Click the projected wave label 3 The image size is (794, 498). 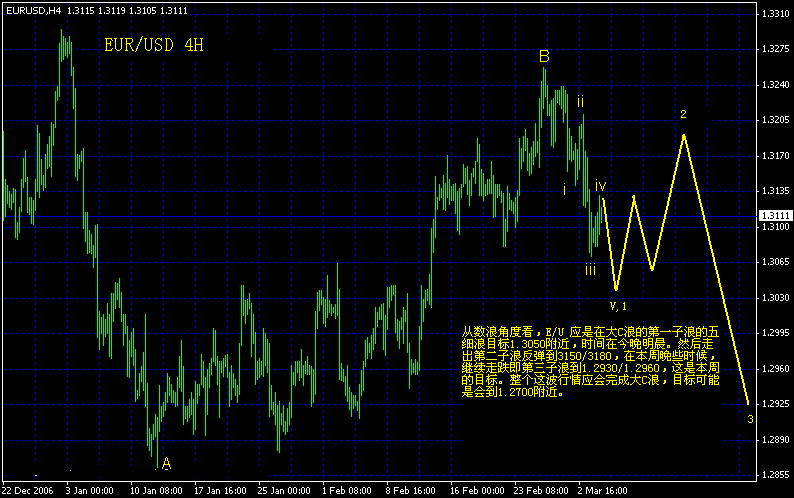click(750, 419)
